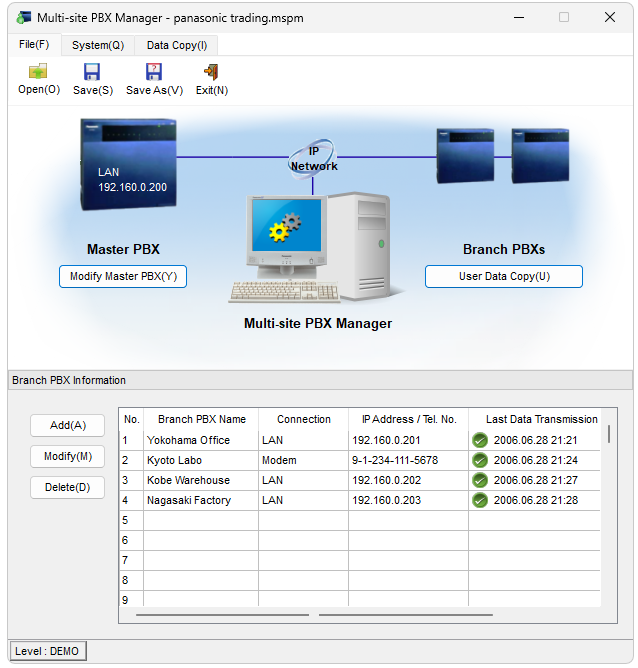Click the Multi-site PBX Manager caption
The height and width of the screenshot is (668, 638).
click(318, 323)
